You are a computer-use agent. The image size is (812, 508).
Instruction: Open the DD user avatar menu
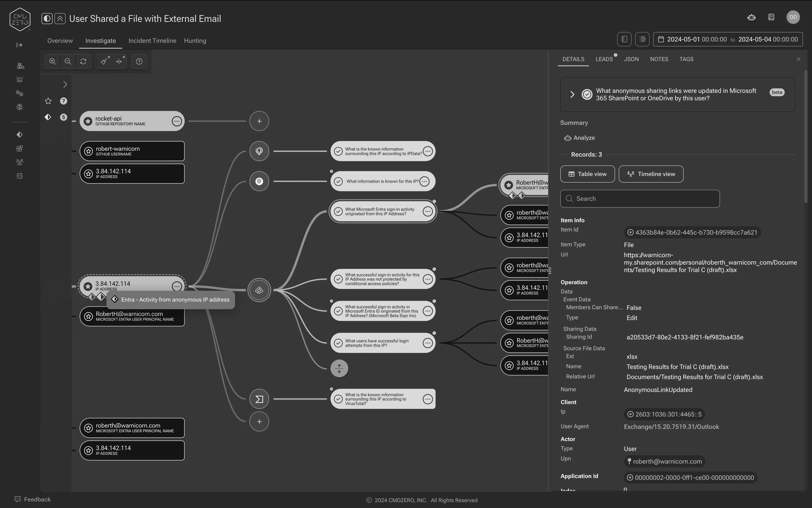pos(793,17)
